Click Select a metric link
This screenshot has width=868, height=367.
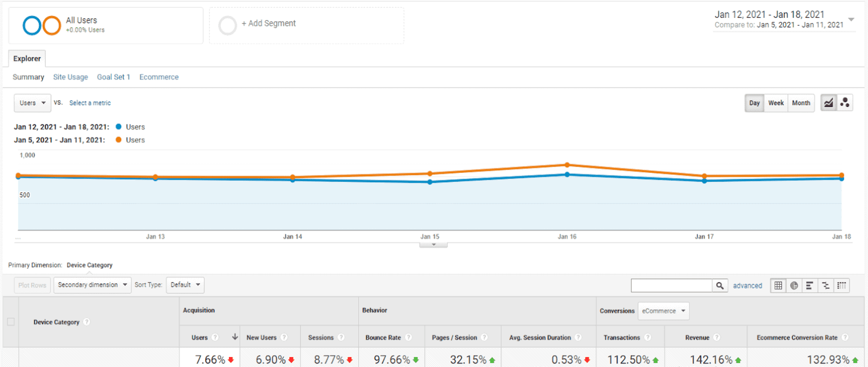pyautogui.click(x=90, y=103)
